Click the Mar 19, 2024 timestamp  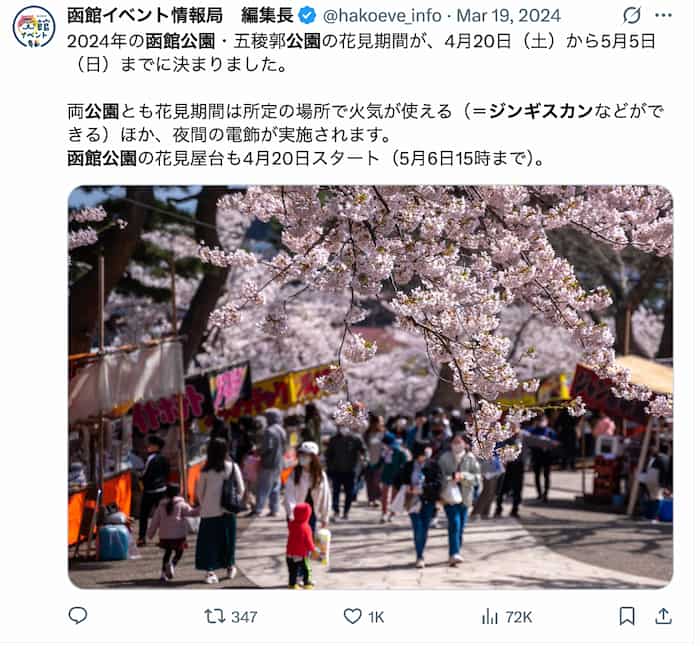click(508, 16)
